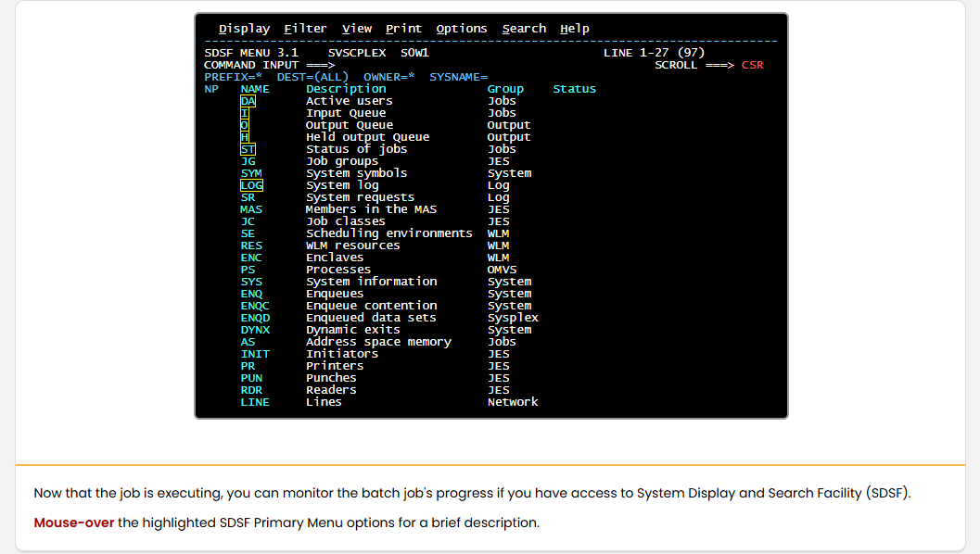980x554 pixels.
Task: Click the ENQ menu name
Action: point(251,295)
